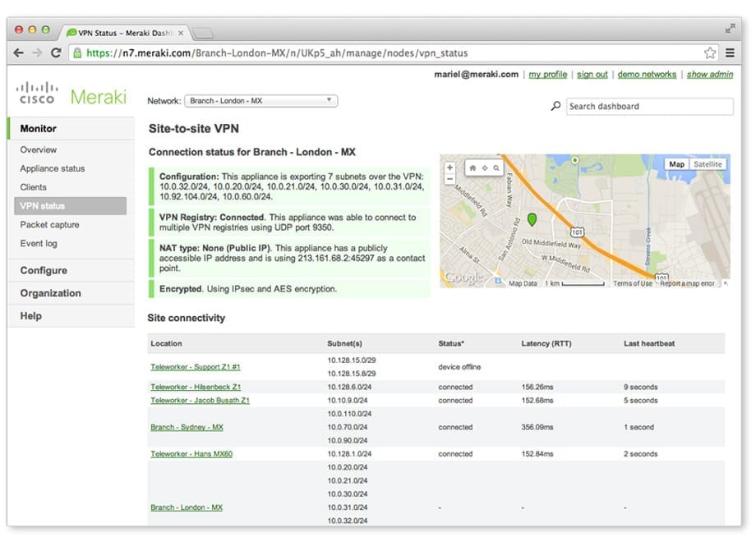Click the browser forward arrow
The image size is (756, 546).
[37, 53]
